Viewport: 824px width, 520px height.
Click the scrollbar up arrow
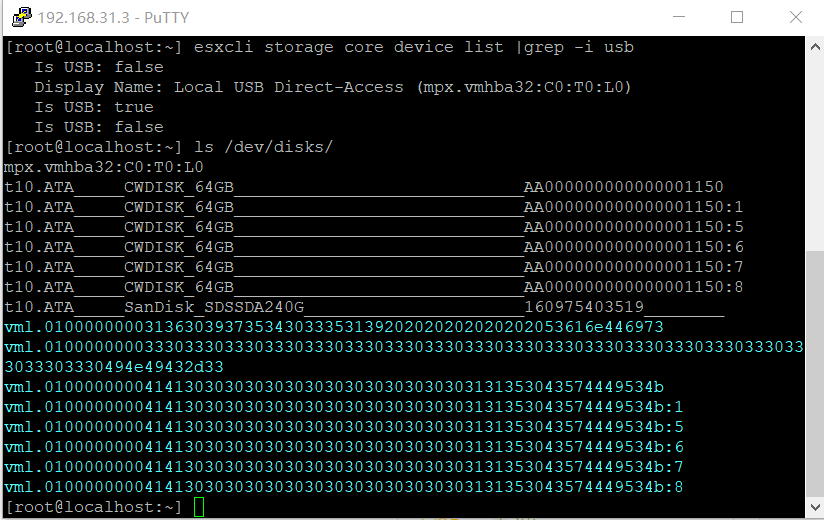click(814, 44)
